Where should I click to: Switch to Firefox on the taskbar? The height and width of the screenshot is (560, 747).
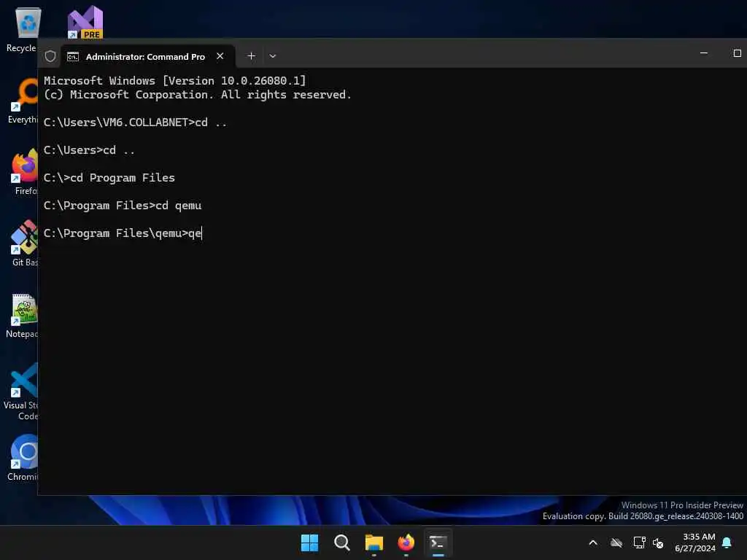coord(406,542)
